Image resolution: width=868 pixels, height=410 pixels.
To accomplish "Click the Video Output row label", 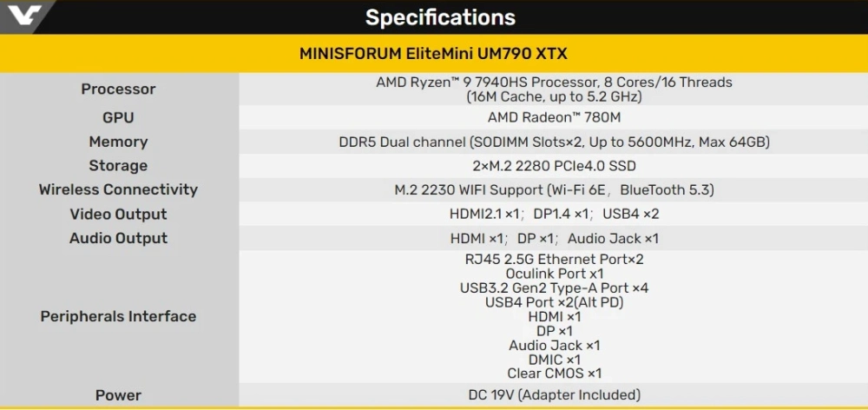I will 118,214.
